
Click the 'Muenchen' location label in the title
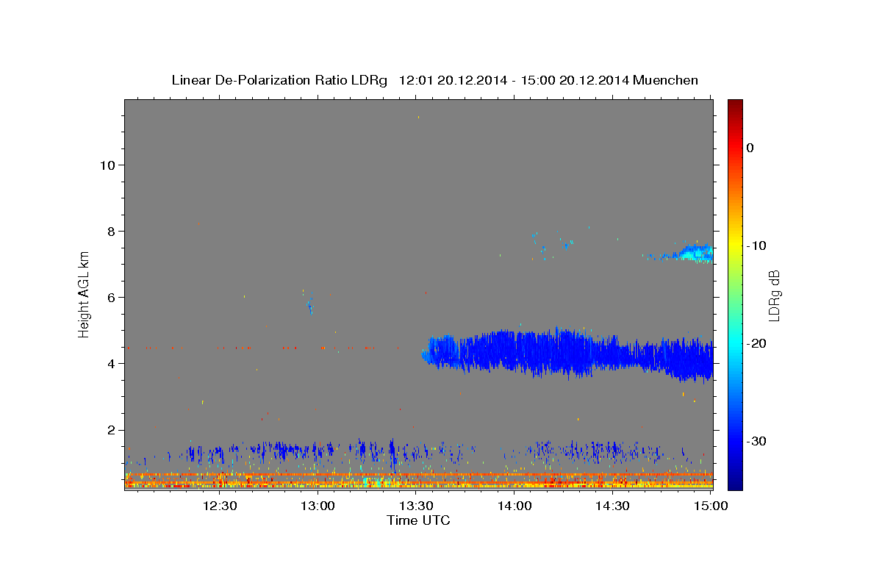(x=667, y=80)
